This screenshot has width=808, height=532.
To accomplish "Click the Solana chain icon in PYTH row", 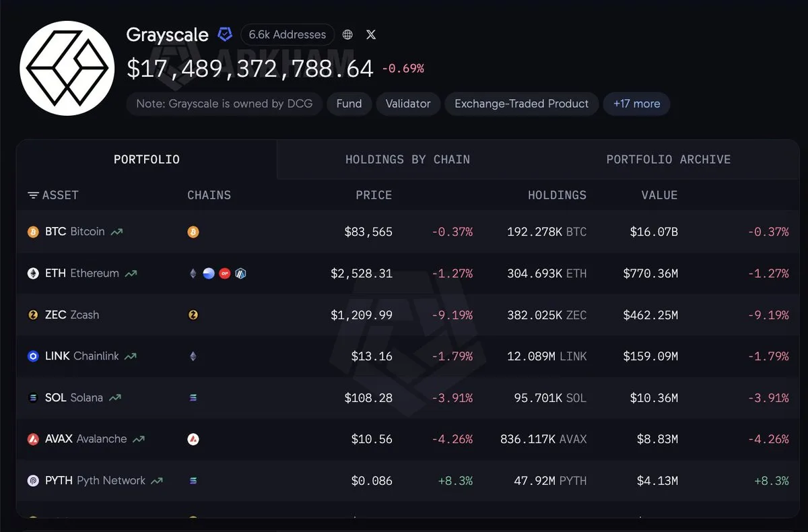I will [193, 481].
